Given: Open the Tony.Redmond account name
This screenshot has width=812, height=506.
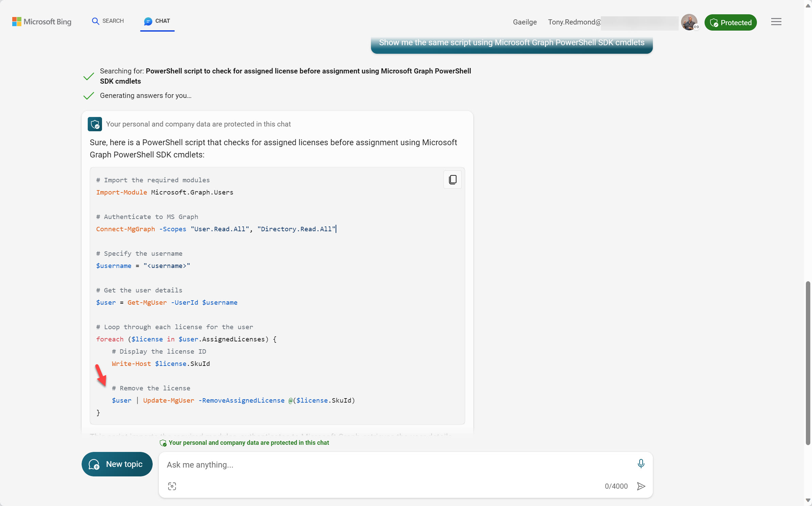Looking at the screenshot, I should (574, 22).
